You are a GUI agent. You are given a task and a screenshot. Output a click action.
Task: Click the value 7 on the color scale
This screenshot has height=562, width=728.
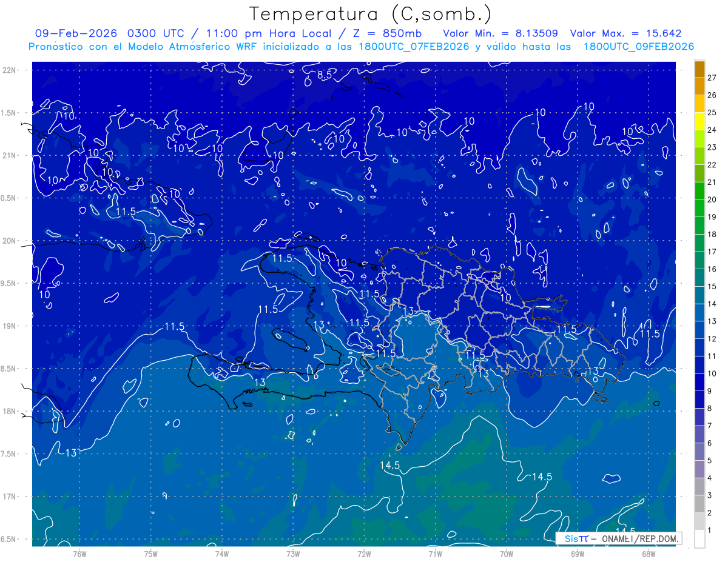[x=710, y=426]
